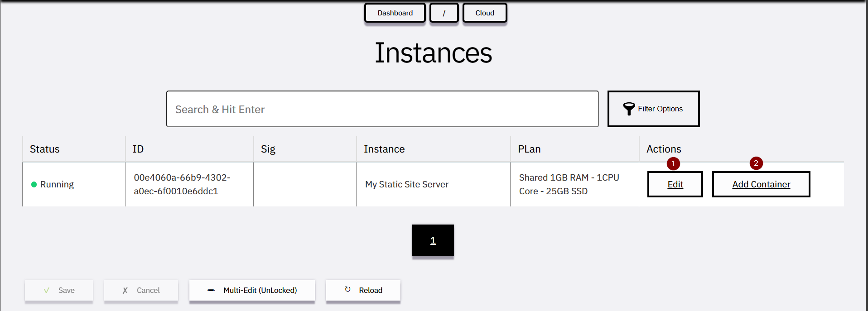
Task: Click the Shared 1GB RAM plan cell
Action: coord(574,184)
